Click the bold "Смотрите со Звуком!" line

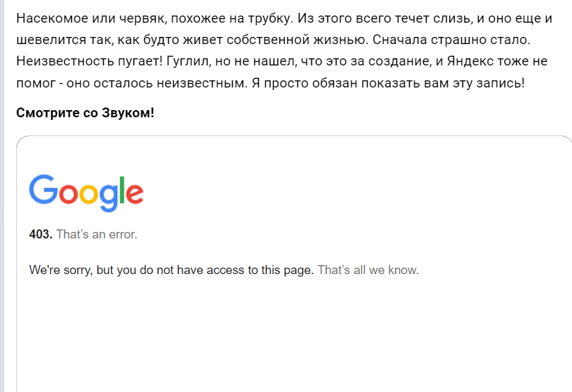(x=85, y=113)
